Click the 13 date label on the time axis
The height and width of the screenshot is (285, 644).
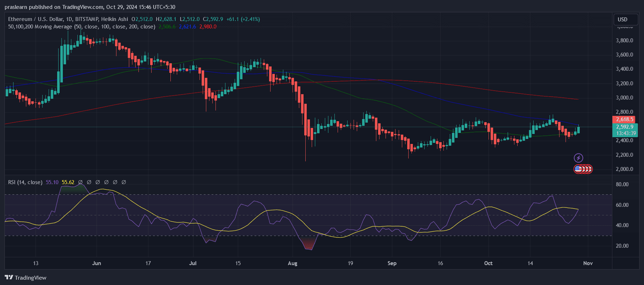pos(36,263)
